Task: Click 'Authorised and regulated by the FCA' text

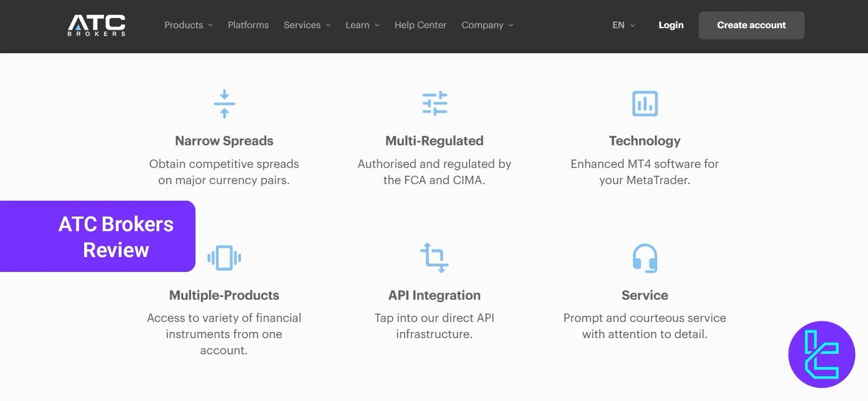Action: pyautogui.click(x=435, y=172)
